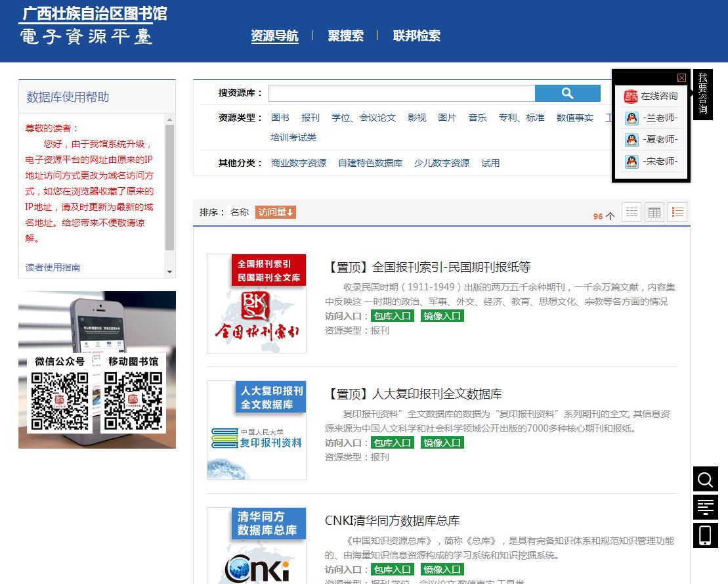Click 镜像入口 for 人大复印报刊
Viewport: 728px width, 584px height.
tap(442, 443)
